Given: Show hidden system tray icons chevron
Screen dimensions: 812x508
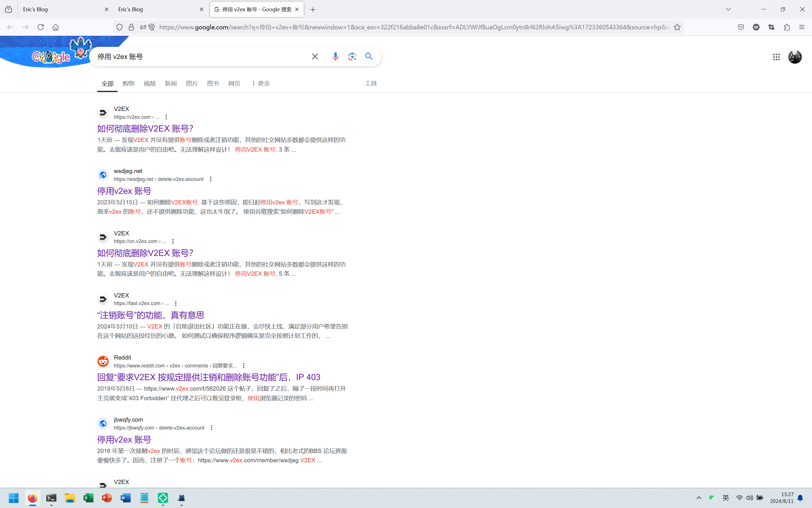Looking at the screenshot, I should pyautogui.click(x=699, y=498).
